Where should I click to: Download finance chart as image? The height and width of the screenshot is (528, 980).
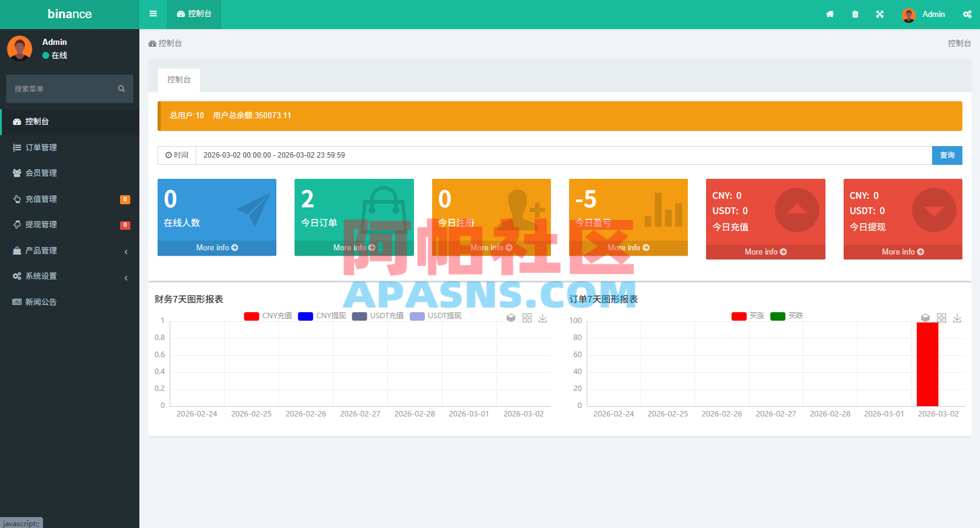542,318
